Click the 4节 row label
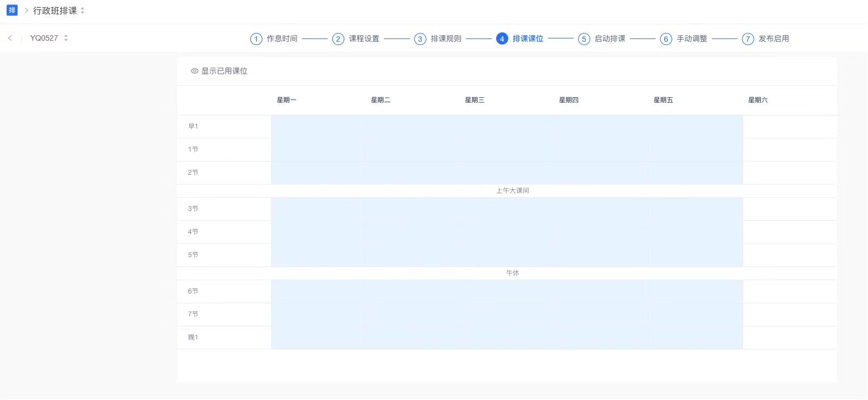The height and width of the screenshot is (400, 868). point(193,232)
